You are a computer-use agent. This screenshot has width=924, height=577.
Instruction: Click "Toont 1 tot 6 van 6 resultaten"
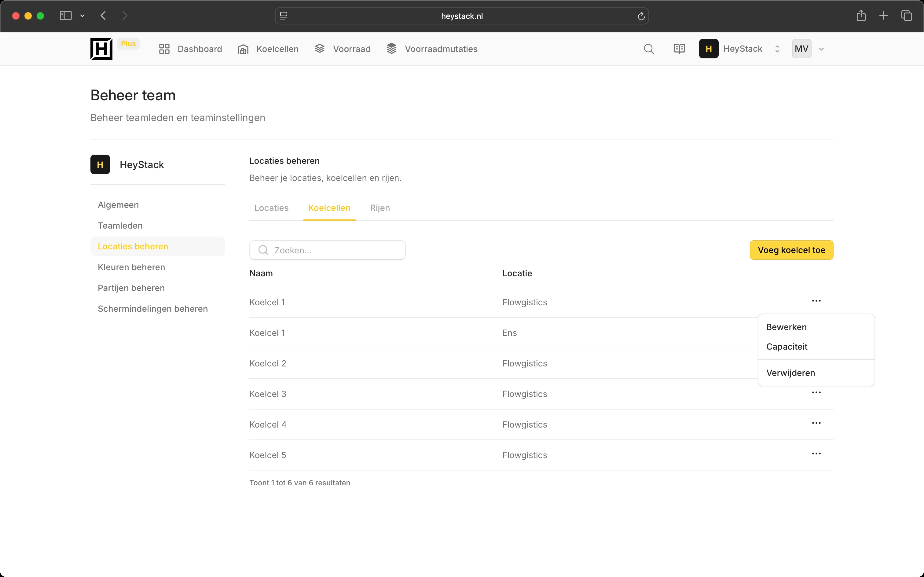point(299,483)
